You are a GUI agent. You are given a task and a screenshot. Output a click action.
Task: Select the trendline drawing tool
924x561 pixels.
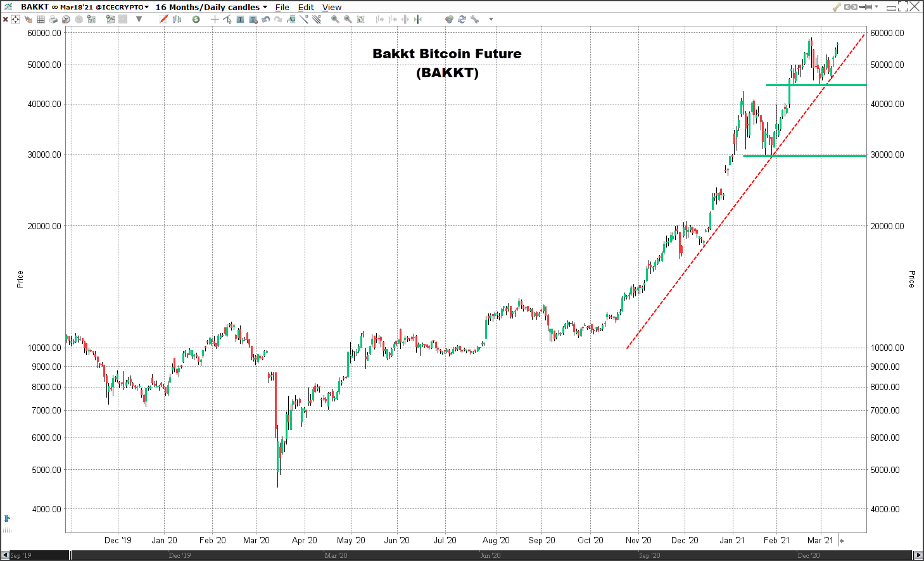304,19
